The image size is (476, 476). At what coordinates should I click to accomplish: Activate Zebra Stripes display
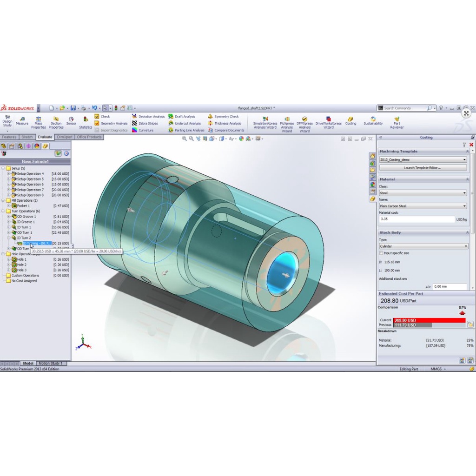(149, 123)
